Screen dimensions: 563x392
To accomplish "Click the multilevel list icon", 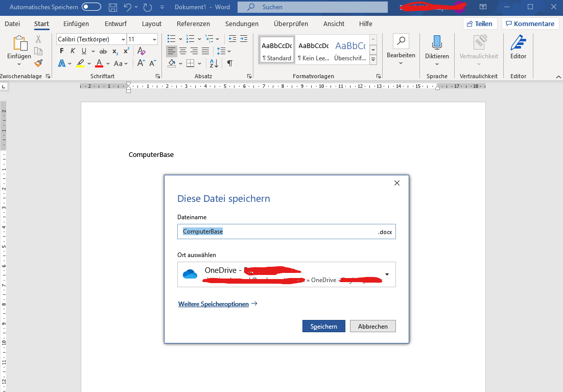I will 209,39.
